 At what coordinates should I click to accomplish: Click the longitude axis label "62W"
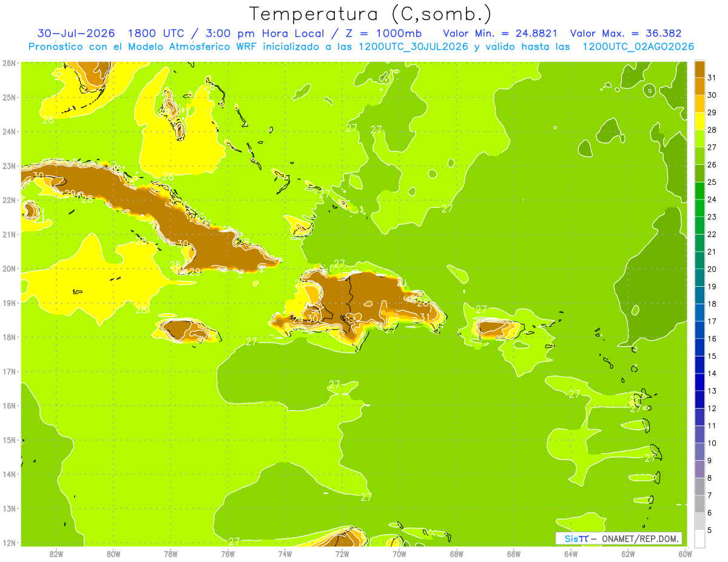click(x=628, y=554)
